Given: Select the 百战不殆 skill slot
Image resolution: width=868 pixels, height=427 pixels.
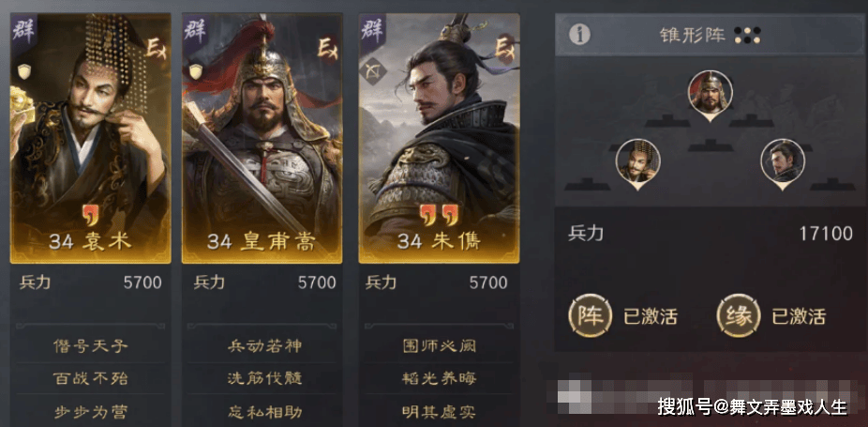Looking at the screenshot, I should (x=90, y=379).
